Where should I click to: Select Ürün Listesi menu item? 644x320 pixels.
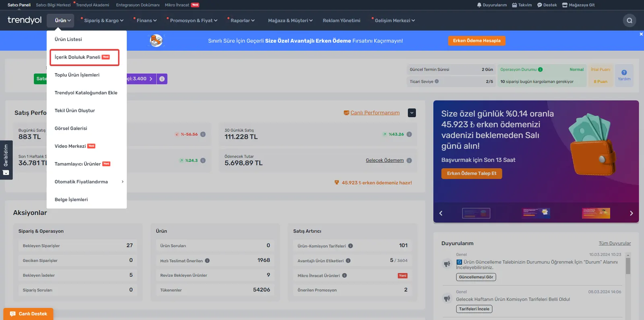68,39
